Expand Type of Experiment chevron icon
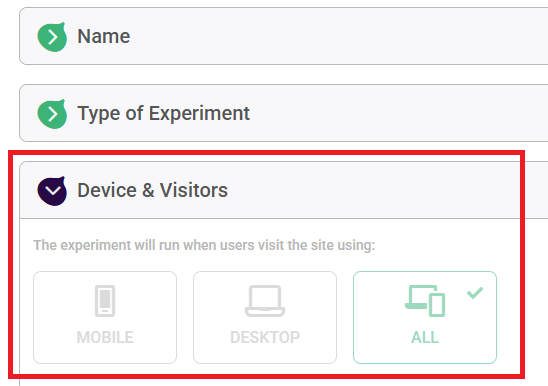The height and width of the screenshot is (386, 548). pyautogui.click(x=52, y=114)
